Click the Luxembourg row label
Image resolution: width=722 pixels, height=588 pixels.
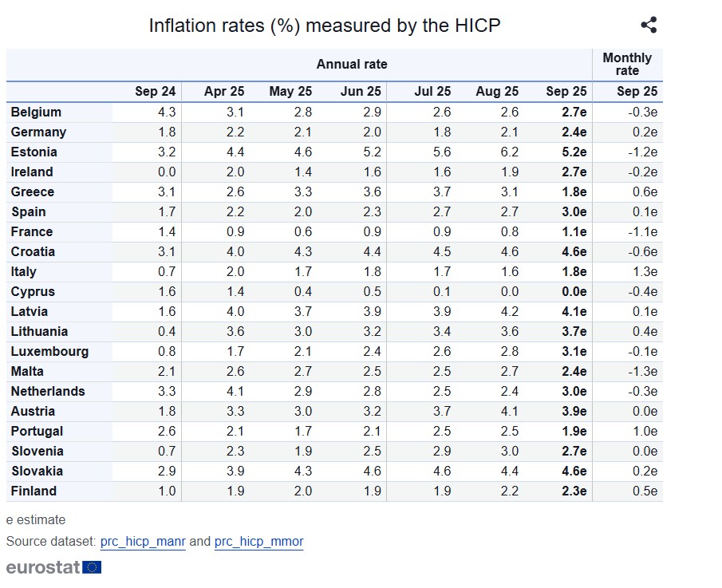[49, 352]
